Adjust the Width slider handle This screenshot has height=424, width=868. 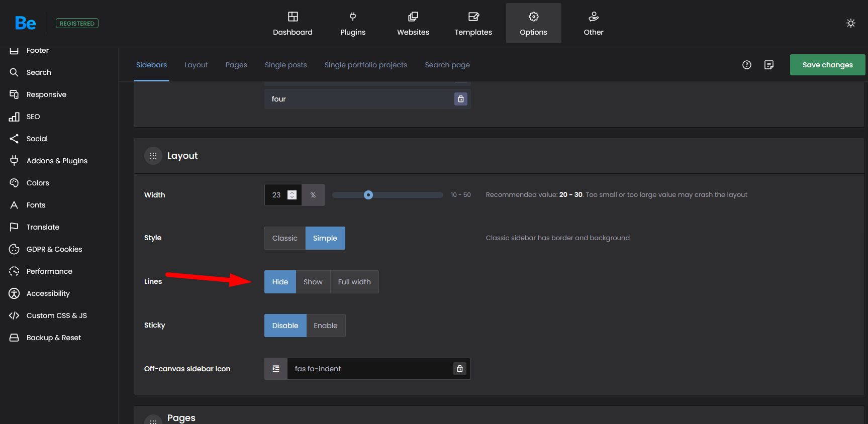pyautogui.click(x=368, y=195)
